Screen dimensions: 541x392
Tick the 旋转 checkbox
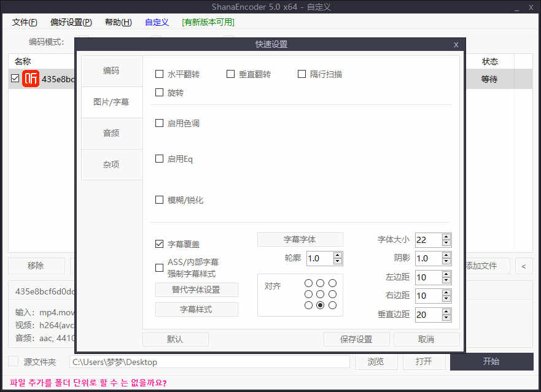[x=159, y=93]
